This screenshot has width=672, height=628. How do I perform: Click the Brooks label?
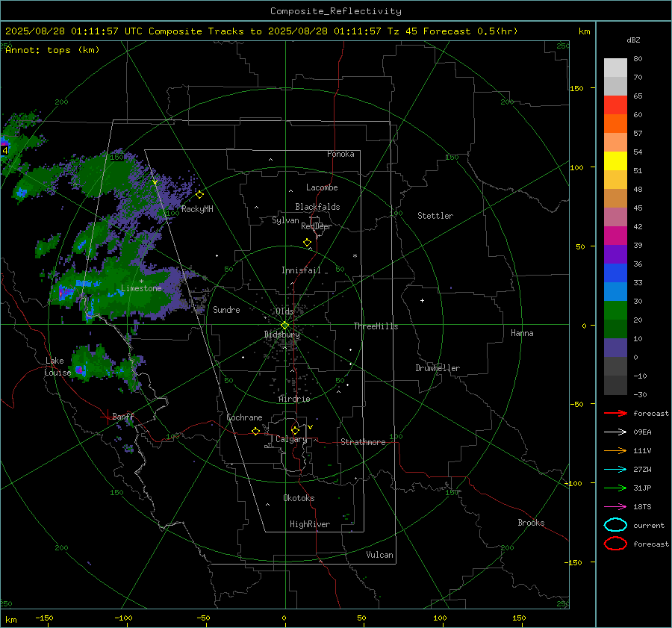(x=531, y=523)
